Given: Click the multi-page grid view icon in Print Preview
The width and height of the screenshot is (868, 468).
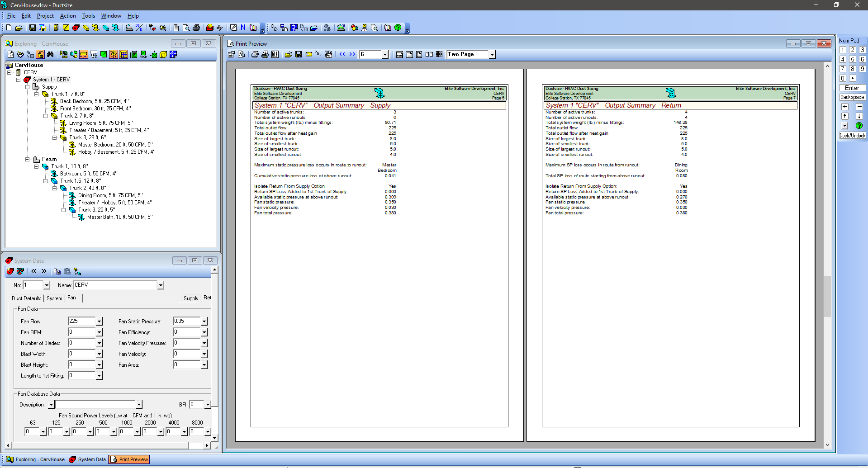Looking at the screenshot, I should [x=439, y=54].
